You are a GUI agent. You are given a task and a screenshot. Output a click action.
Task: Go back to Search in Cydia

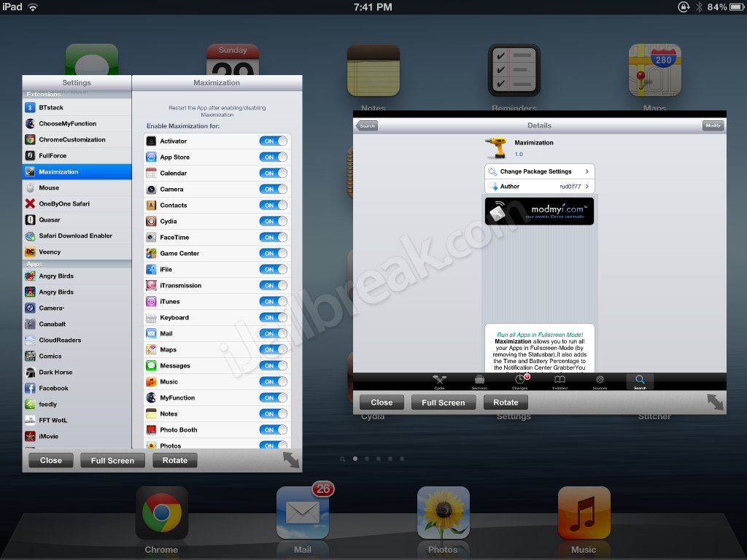coord(367,125)
